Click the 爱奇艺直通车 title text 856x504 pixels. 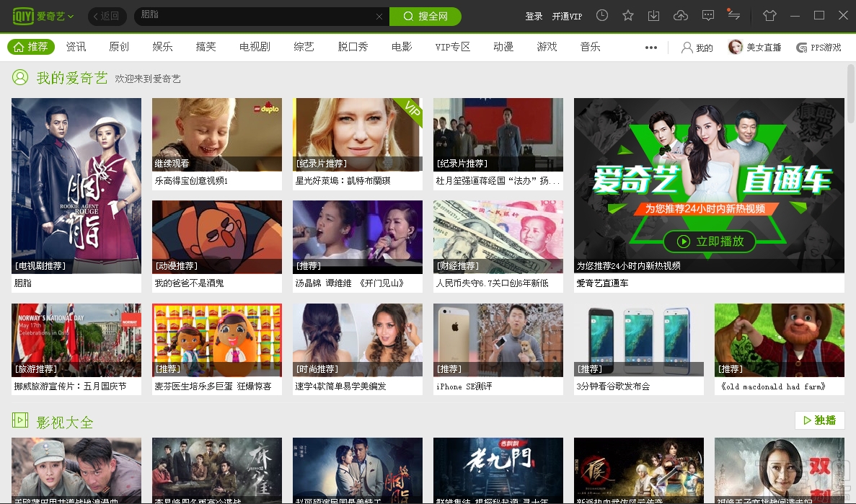602,283
